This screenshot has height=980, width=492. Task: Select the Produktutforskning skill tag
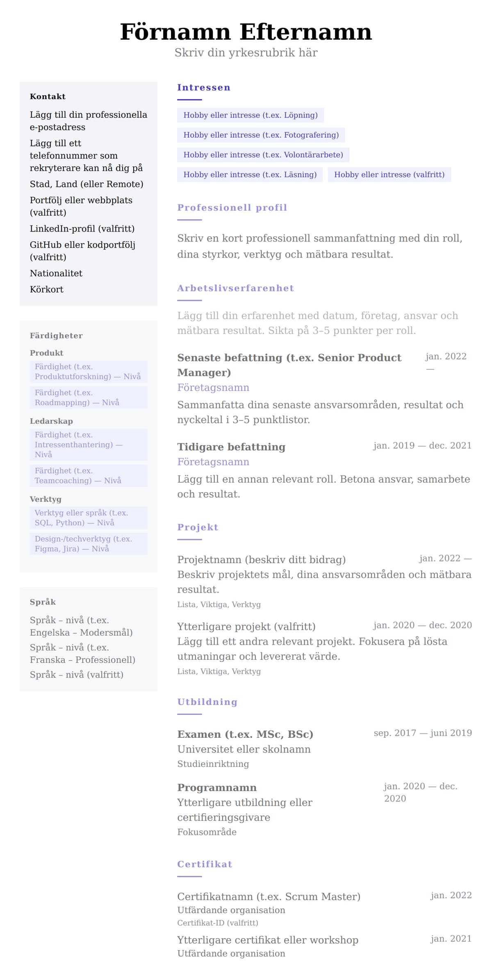[x=88, y=371]
